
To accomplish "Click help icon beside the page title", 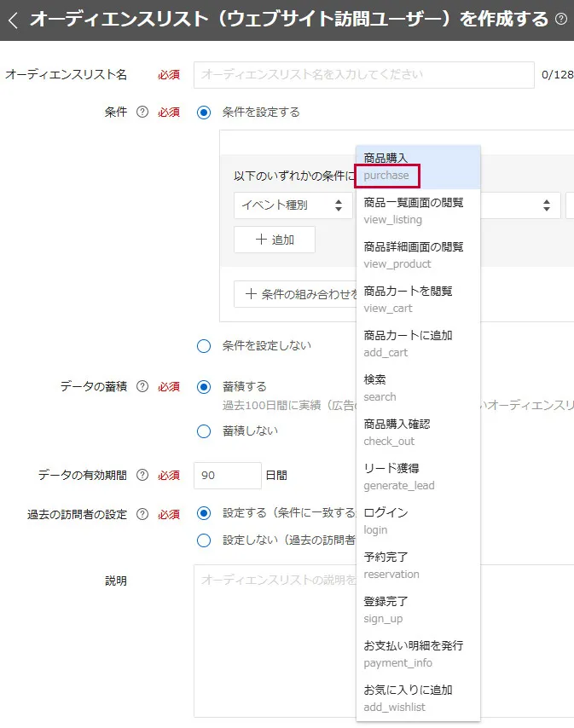I will 560,19.
